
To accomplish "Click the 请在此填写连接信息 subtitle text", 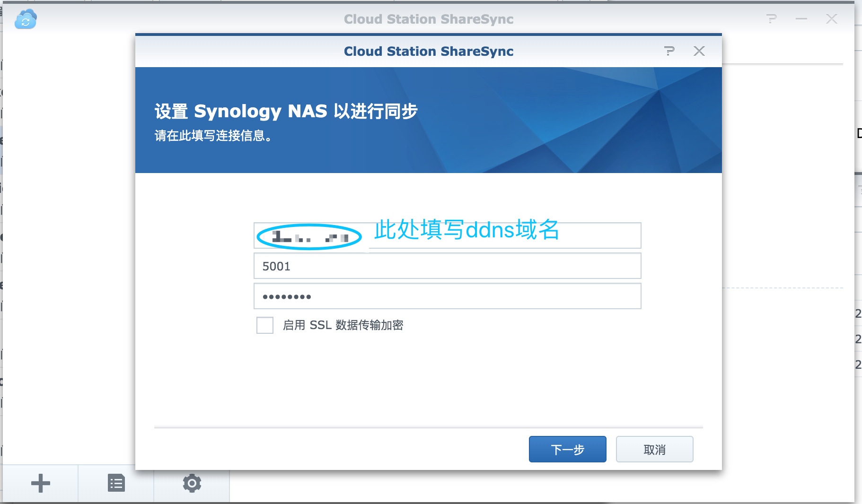I will (x=213, y=136).
